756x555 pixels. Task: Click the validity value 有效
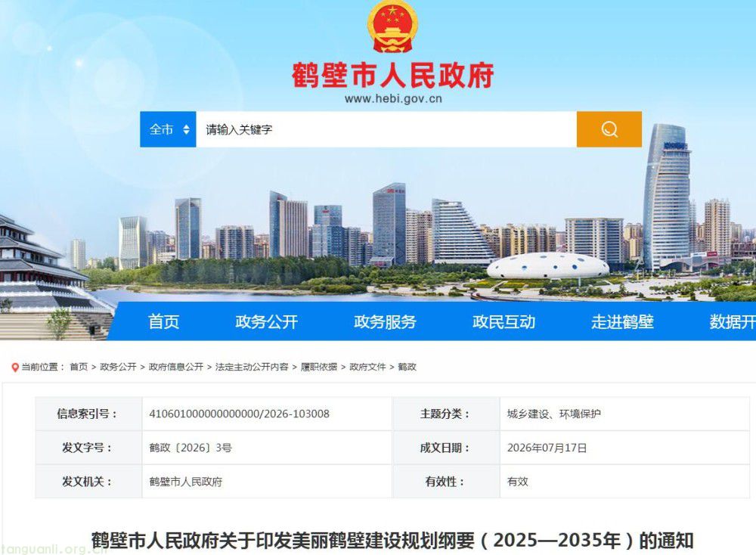[517, 481]
